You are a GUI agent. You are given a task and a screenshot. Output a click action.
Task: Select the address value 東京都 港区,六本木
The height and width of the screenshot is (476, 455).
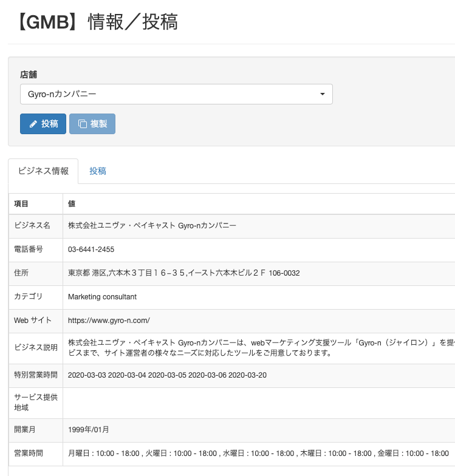click(183, 273)
